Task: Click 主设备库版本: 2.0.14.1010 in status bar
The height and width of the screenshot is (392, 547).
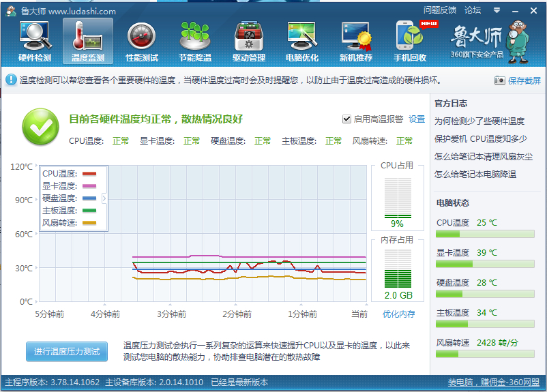Action: (154, 382)
